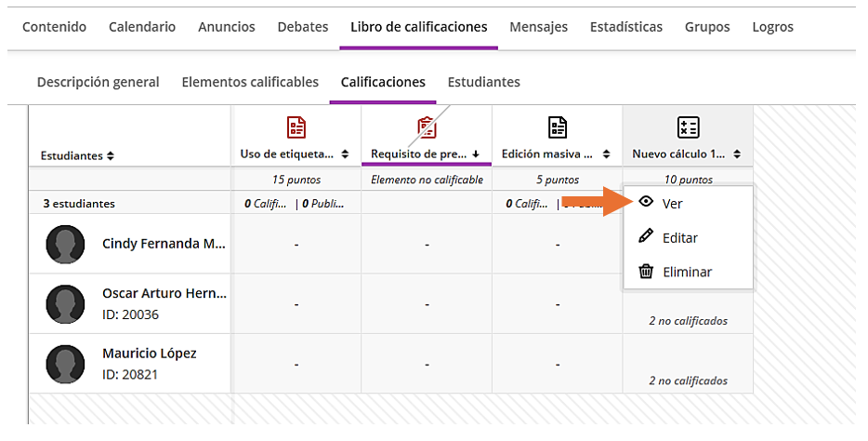Go to the Estadísticas tab

[x=625, y=27]
